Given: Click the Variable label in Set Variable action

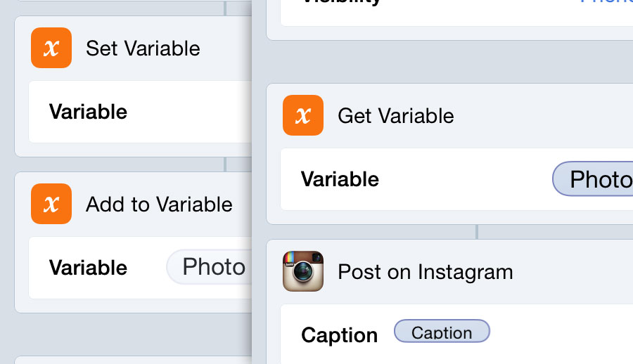Looking at the screenshot, I should click(88, 112).
